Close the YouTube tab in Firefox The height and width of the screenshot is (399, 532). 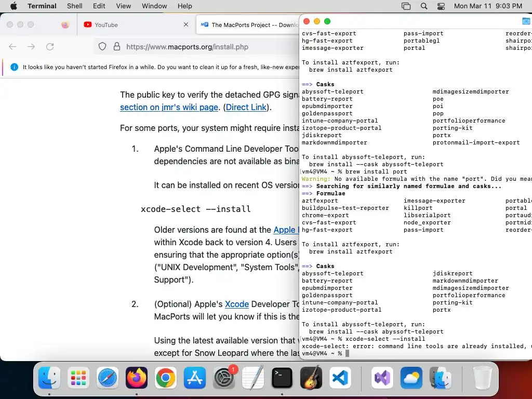[x=186, y=24]
